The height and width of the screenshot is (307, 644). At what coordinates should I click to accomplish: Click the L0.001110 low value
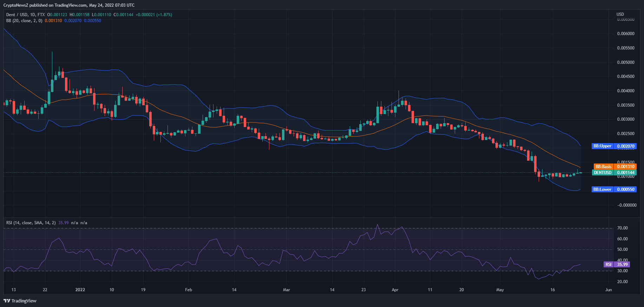(101, 15)
